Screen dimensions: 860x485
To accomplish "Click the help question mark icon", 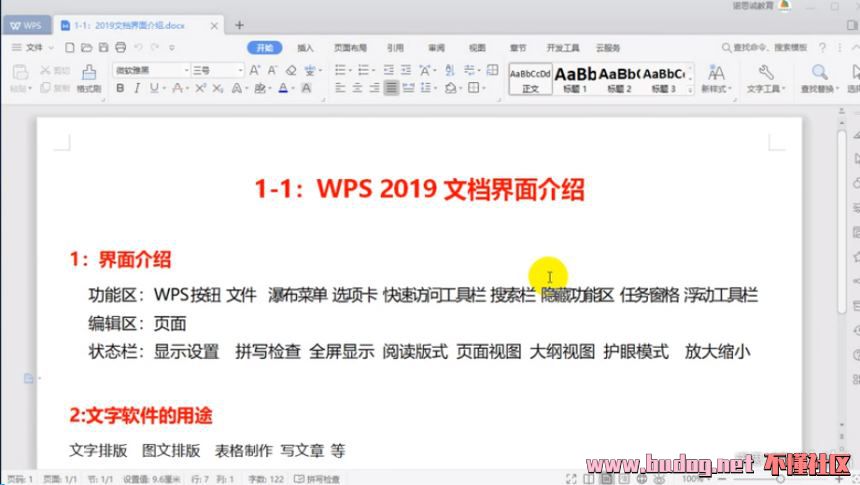I will pos(822,48).
